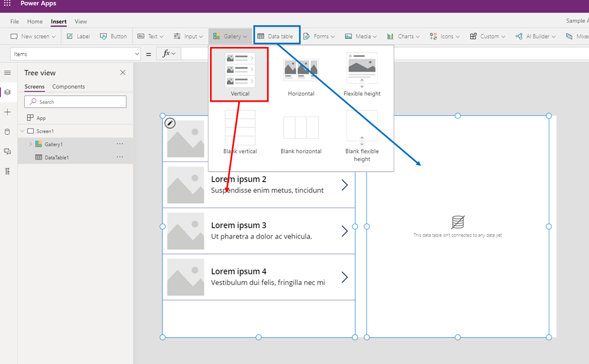Close the Tree view panel
This screenshot has height=364, width=589.
pyautogui.click(x=123, y=72)
